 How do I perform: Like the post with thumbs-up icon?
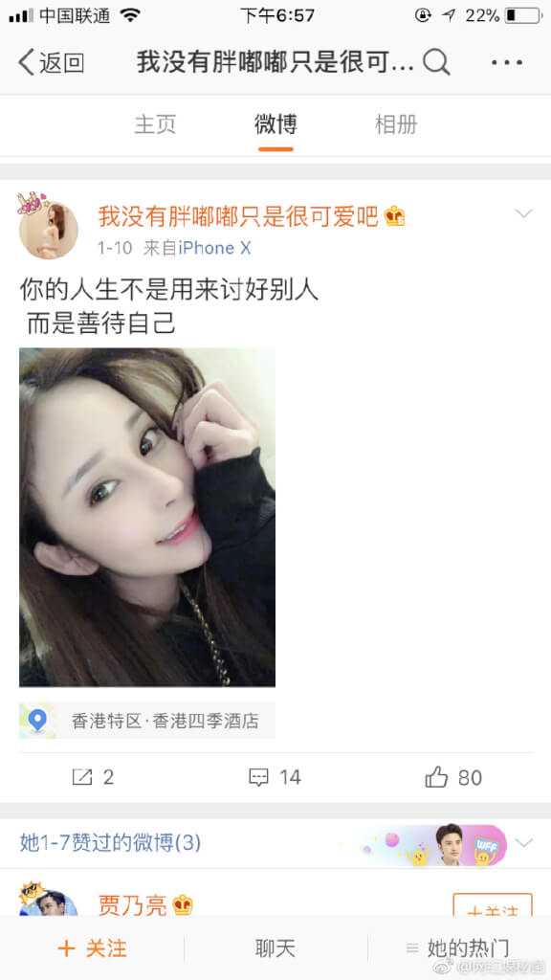[436, 777]
